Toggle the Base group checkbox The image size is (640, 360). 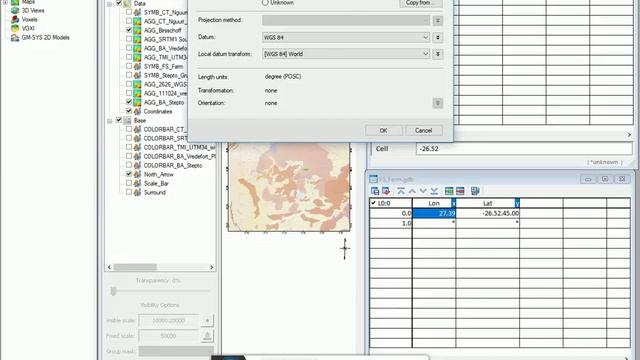tap(119, 120)
